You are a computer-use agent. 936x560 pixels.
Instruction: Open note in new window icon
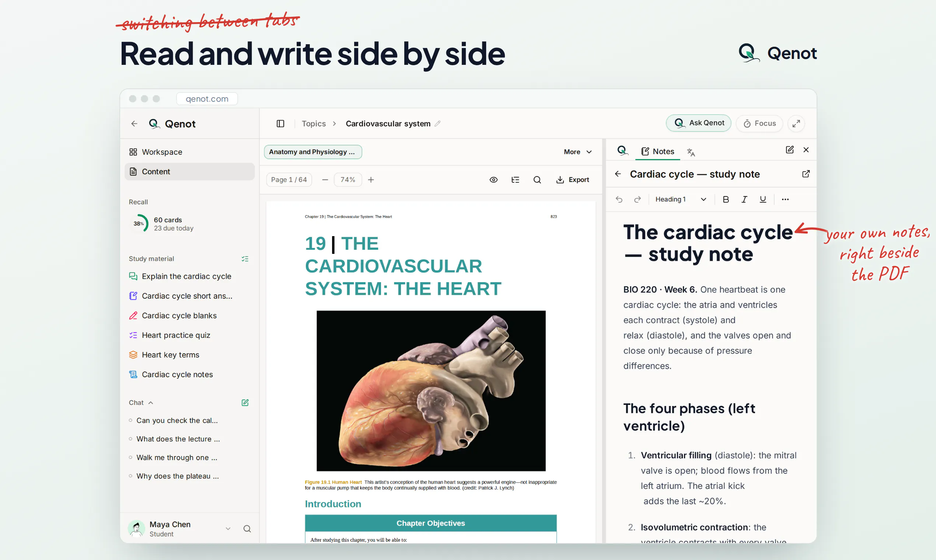[806, 174]
